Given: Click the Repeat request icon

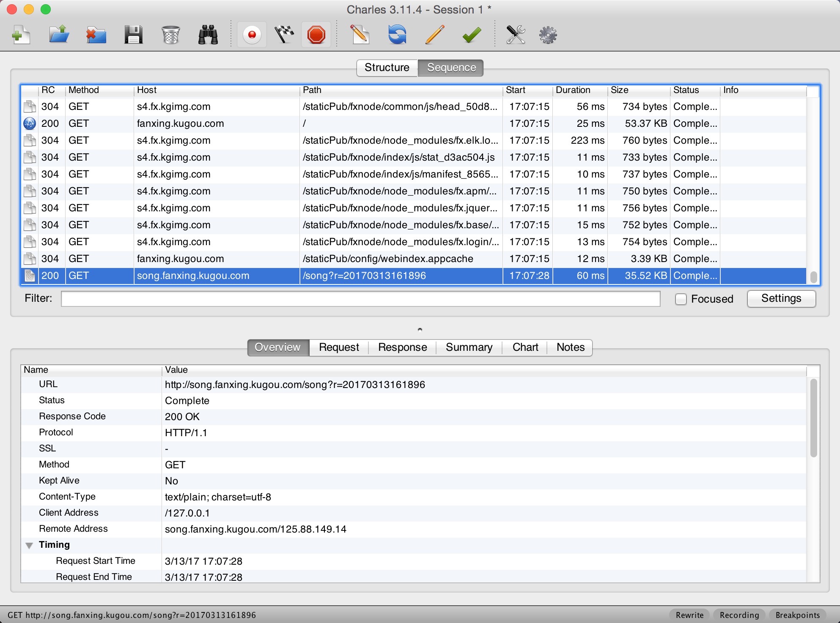Looking at the screenshot, I should pyautogui.click(x=397, y=35).
